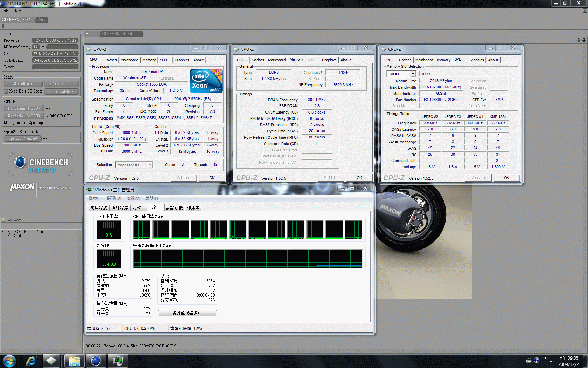Click OK in the third CPU-Z window
The width and height of the screenshot is (588, 368).
(x=506, y=178)
